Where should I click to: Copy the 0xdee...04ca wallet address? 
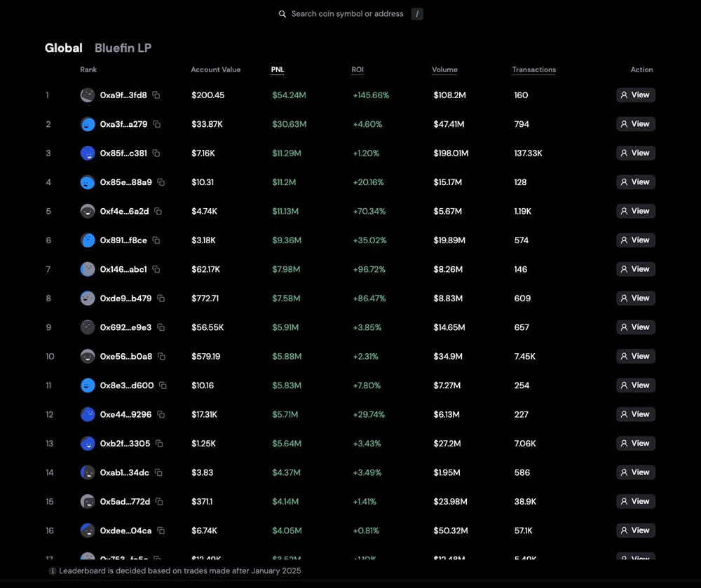161,531
